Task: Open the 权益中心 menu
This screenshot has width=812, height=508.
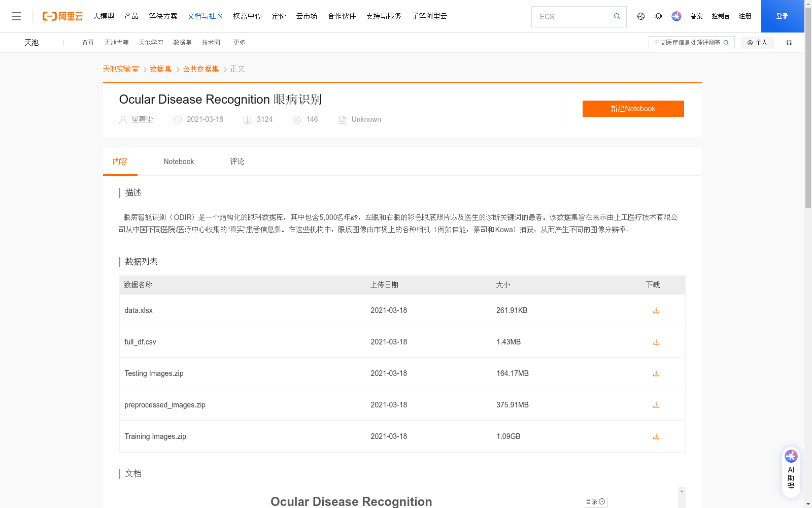Action: click(247, 16)
